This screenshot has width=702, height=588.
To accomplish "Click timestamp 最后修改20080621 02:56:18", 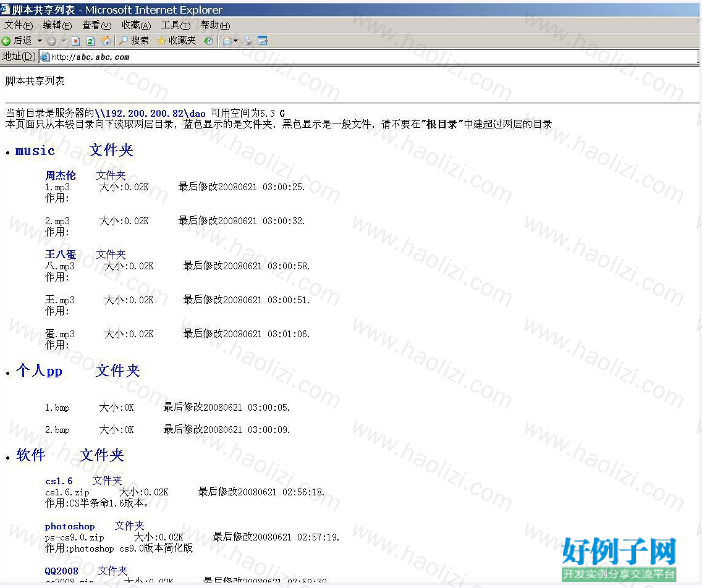I will point(261,492).
